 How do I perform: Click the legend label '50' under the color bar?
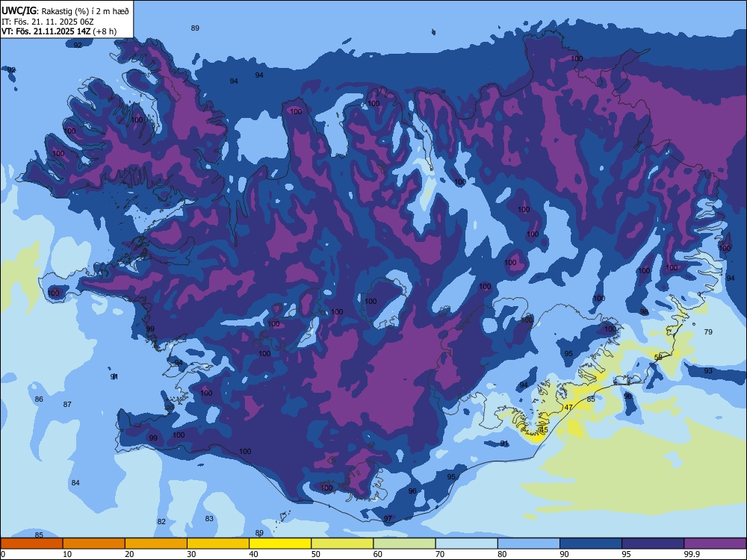click(x=315, y=554)
